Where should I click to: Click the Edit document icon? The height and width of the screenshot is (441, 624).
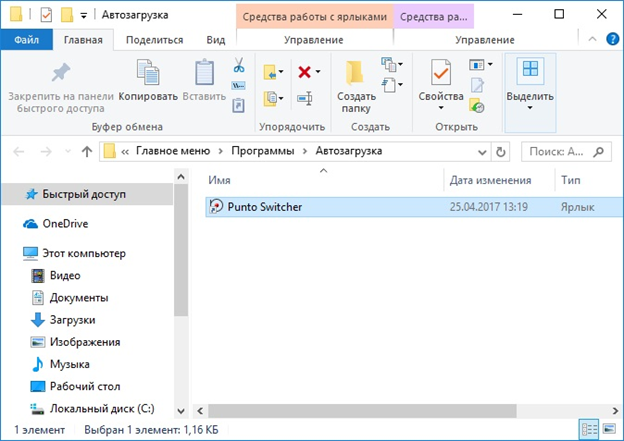click(477, 85)
